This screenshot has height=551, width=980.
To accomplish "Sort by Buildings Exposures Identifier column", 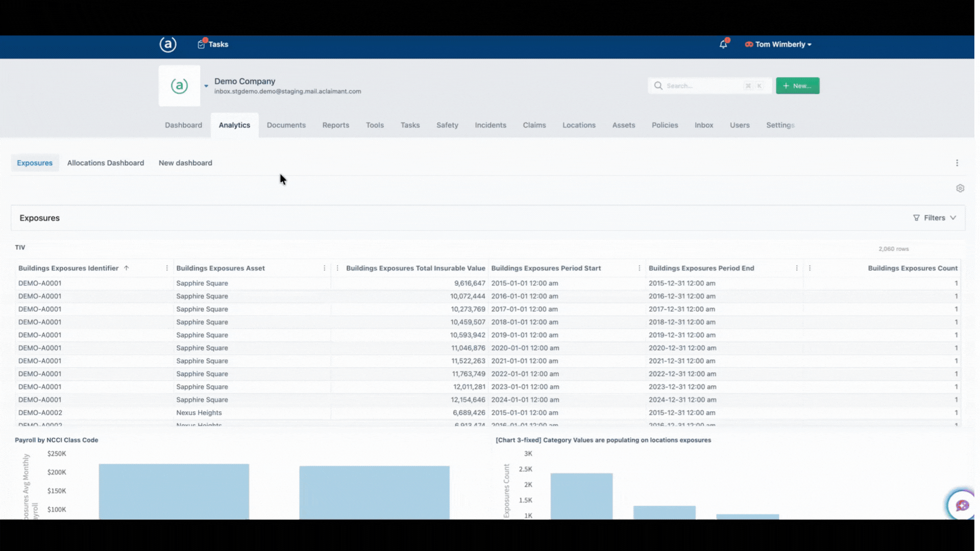I will click(68, 268).
